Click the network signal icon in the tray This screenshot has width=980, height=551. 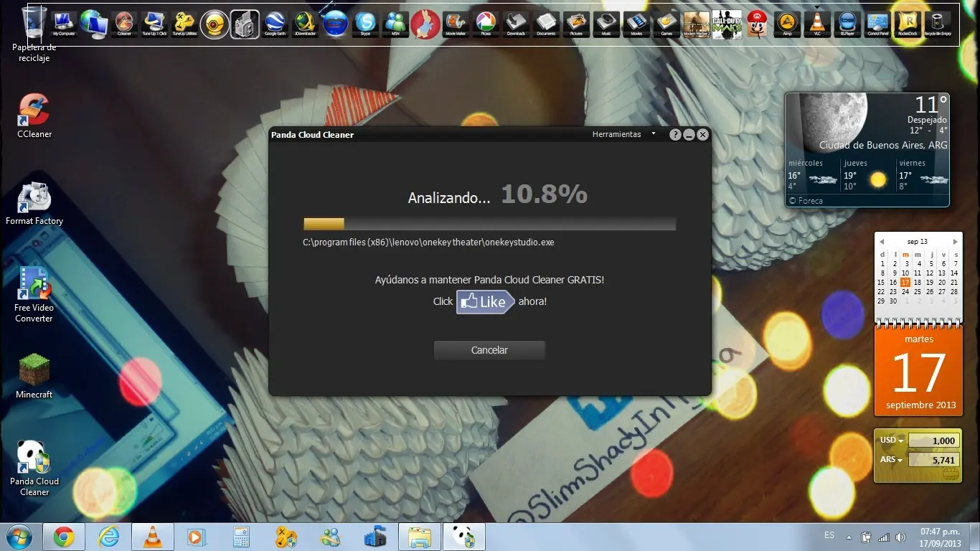(884, 537)
